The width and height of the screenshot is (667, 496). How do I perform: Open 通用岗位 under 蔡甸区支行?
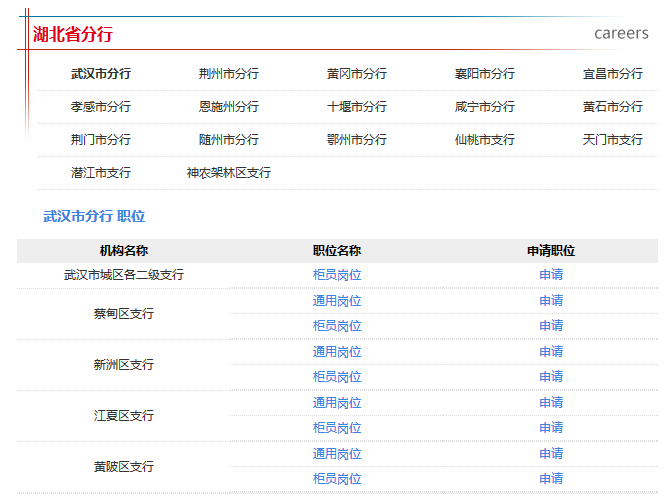click(337, 301)
